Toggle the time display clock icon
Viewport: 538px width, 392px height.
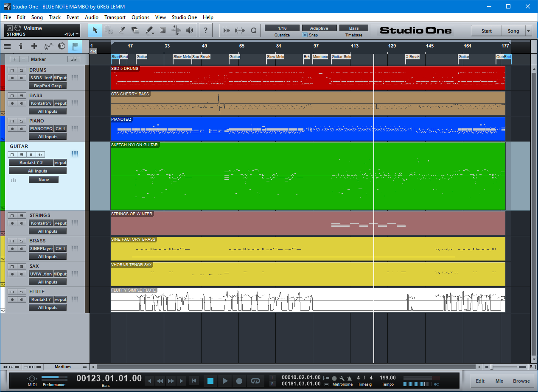62,46
